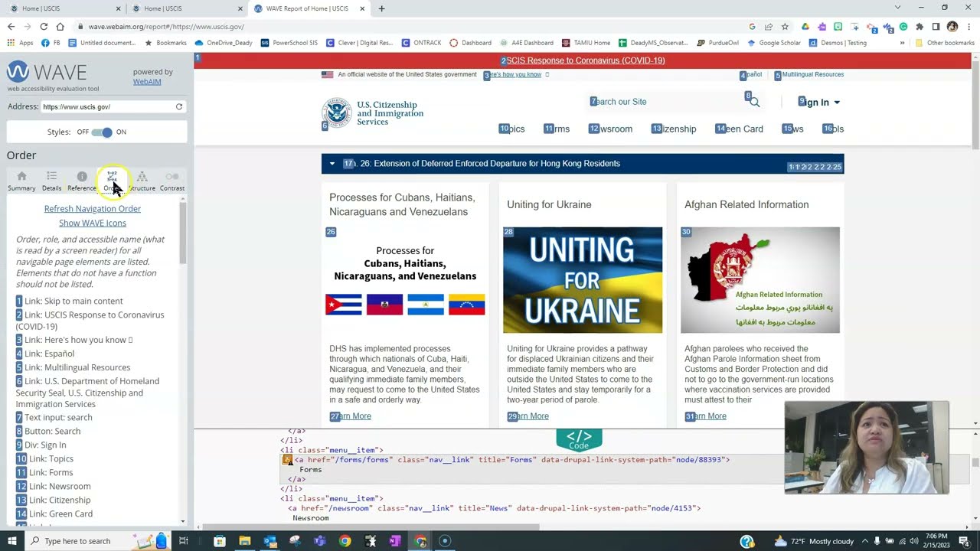The width and height of the screenshot is (980, 551).
Task: Open Chrome from the taskbar
Action: [345, 541]
